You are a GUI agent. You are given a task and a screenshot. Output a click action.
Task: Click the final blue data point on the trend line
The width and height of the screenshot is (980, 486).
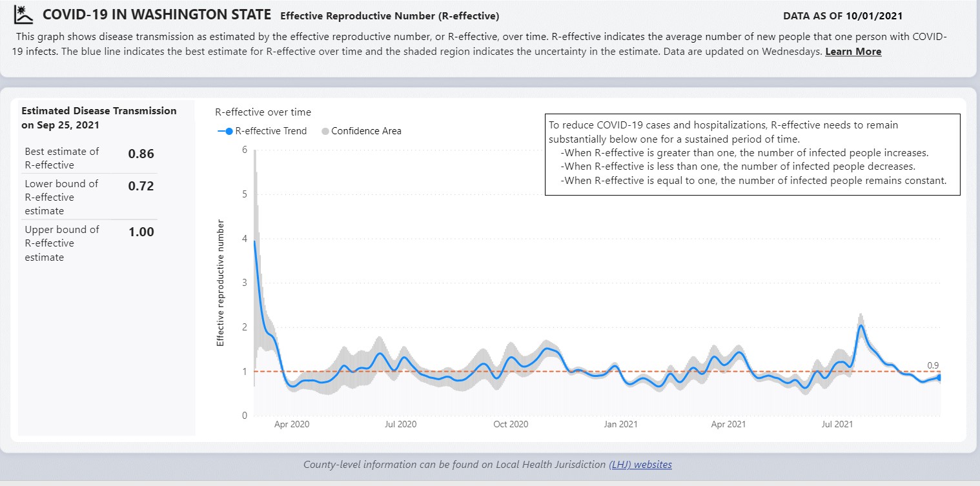(x=939, y=378)
